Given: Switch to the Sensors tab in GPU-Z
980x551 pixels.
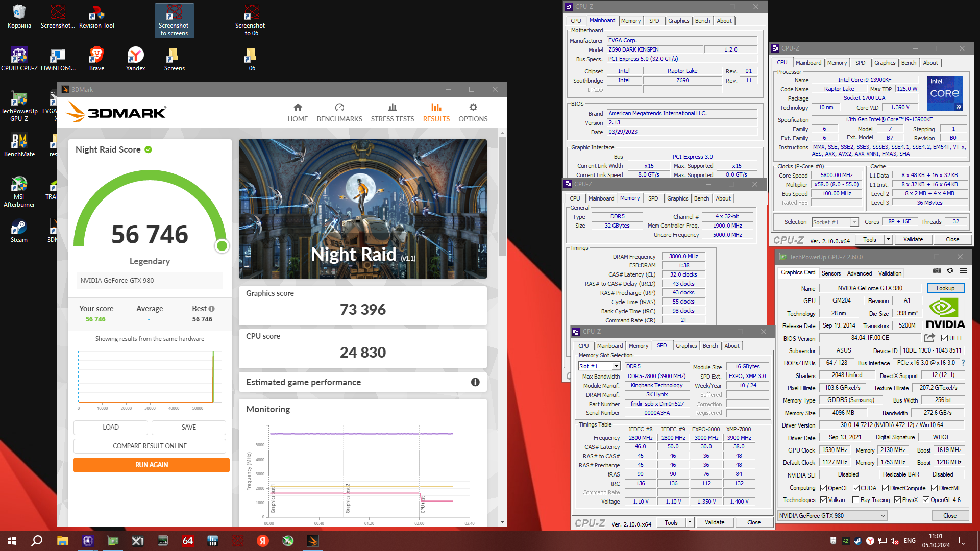Looking at the screenshot, I should coord(831,273).
